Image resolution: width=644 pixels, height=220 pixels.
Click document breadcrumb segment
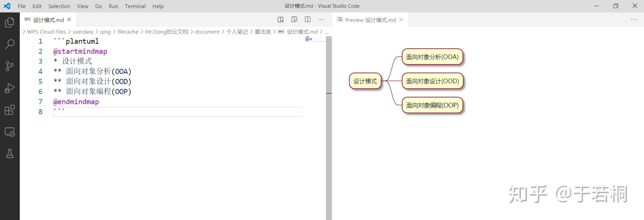[x=207, y=32]
